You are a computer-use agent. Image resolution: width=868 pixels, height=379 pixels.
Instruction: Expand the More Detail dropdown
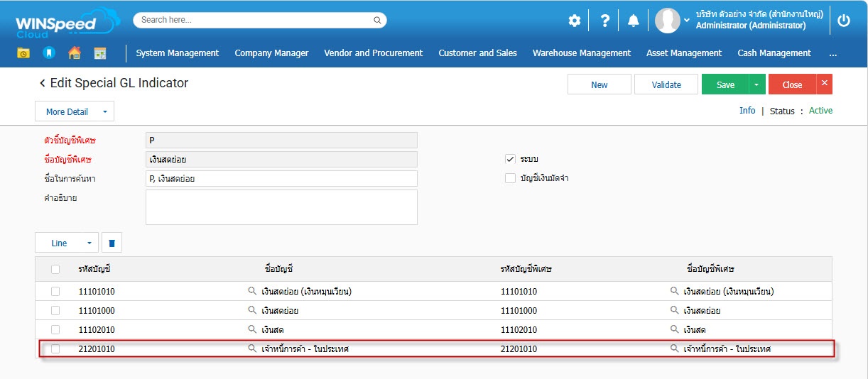(104, 111)
